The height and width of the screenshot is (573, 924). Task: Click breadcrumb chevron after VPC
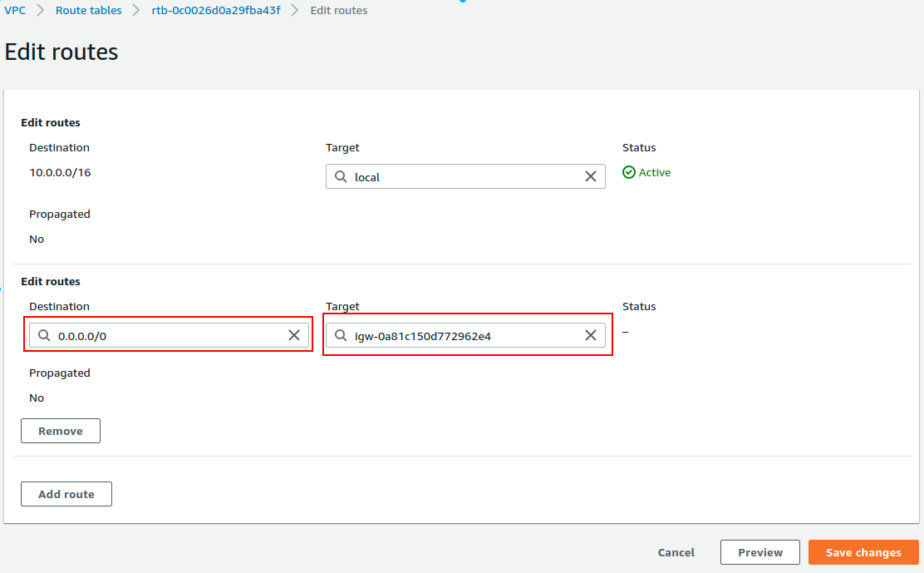(x=41, y=11)
